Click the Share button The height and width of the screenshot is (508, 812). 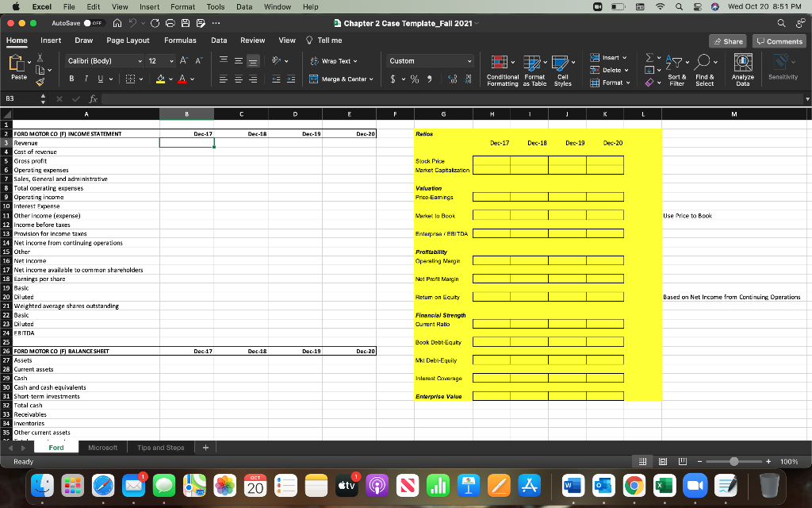[728, 41]
